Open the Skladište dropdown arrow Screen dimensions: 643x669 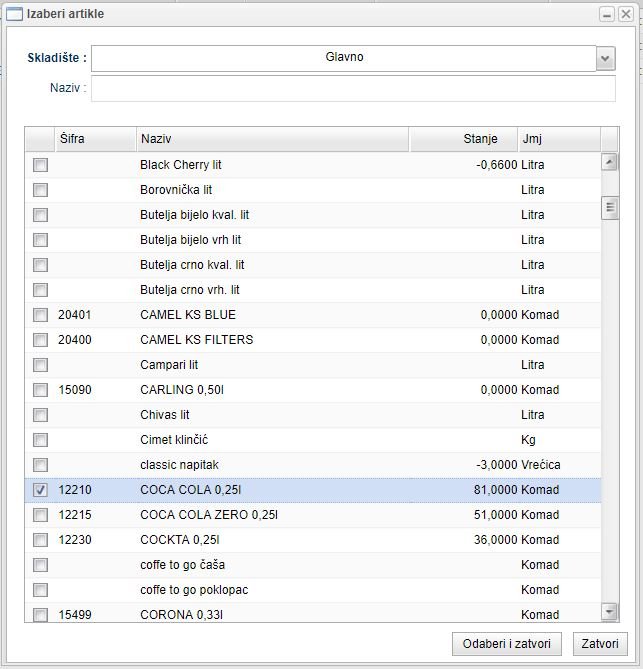tap(605, 59)
